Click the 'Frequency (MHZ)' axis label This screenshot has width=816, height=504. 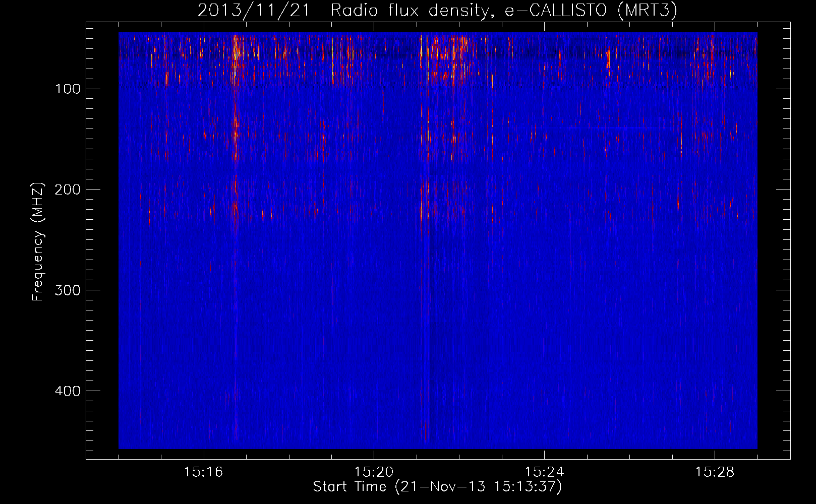pos(38,241)
